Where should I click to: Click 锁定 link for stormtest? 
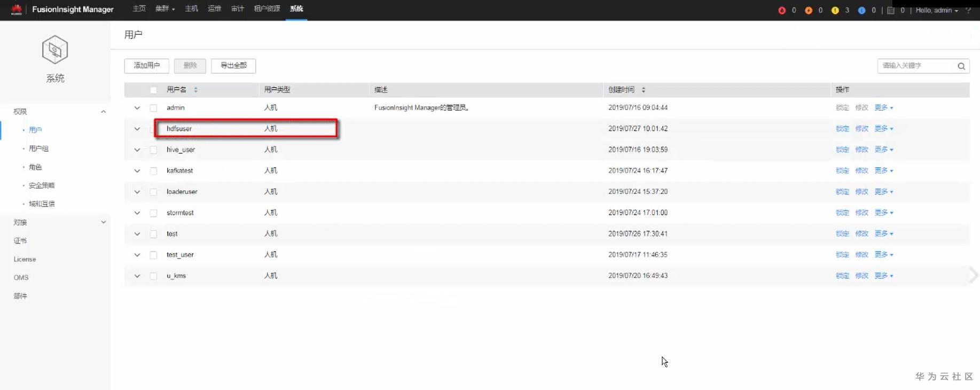click(842, 213)
